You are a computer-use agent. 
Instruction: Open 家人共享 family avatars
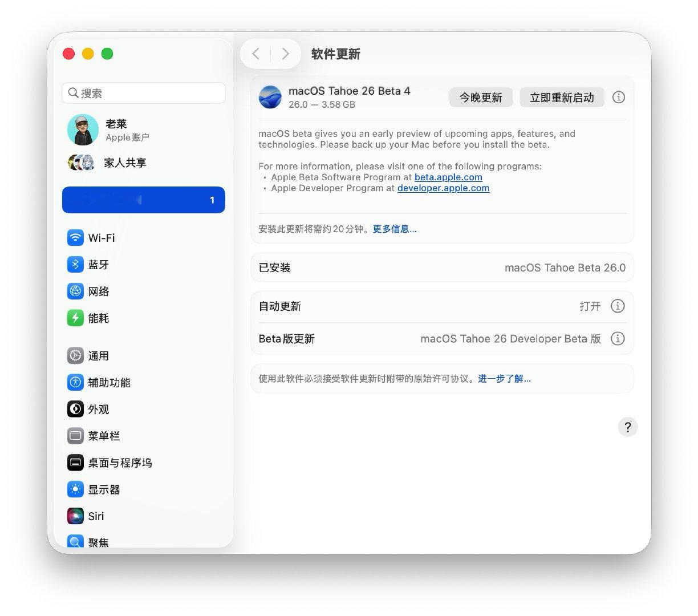pos(81,163)
